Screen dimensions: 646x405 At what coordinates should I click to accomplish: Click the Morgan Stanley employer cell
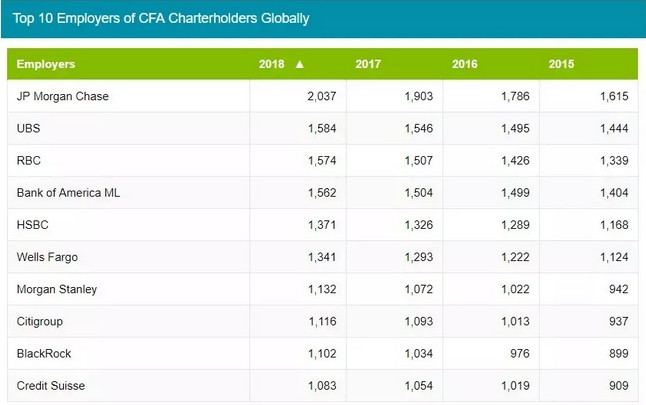tap(57, 289)
